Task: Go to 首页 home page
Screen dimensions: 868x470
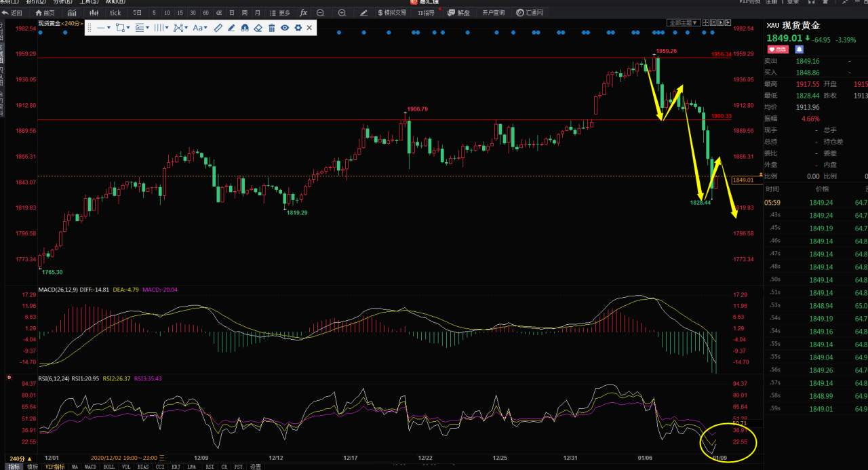Action: pyautogui.click(x=45, y=13)
